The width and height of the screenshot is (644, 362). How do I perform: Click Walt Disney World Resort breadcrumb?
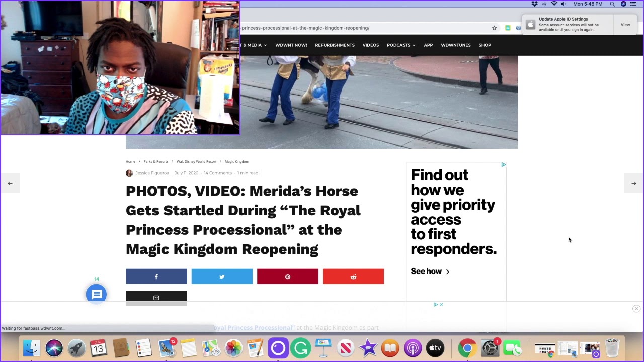click(196, 161)
